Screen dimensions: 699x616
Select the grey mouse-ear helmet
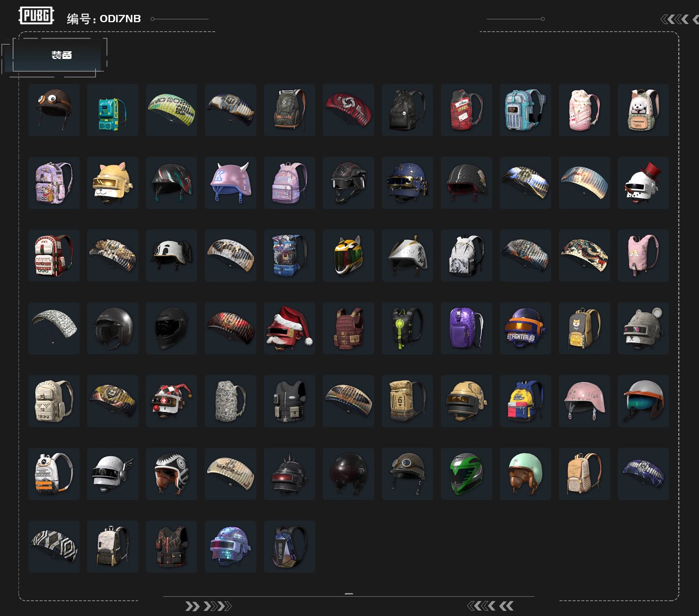[x=643, y=328]
